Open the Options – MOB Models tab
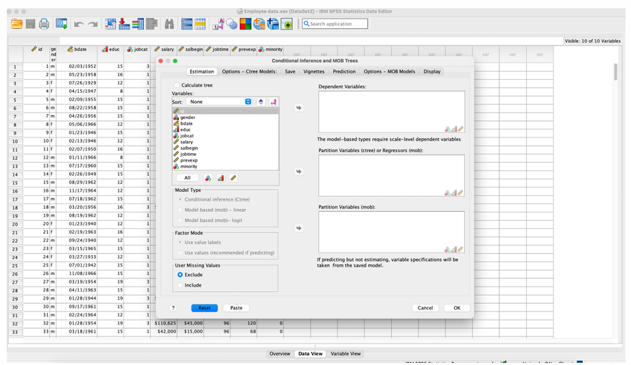The image size is (631, 365). pos(389,71)
